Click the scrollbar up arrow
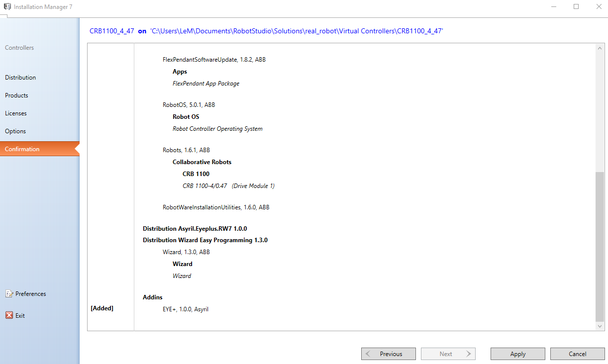 tap(600, 48)
